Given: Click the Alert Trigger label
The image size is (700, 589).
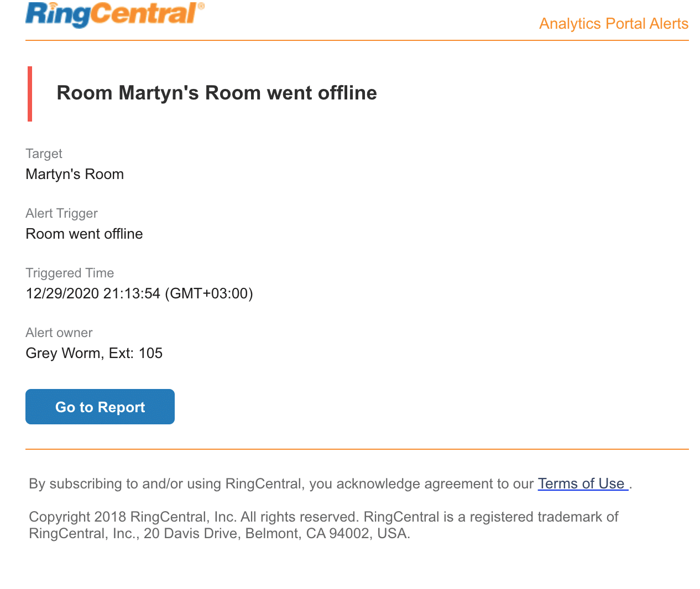Looking at the screenshot, I should click(x=61, y=213).
